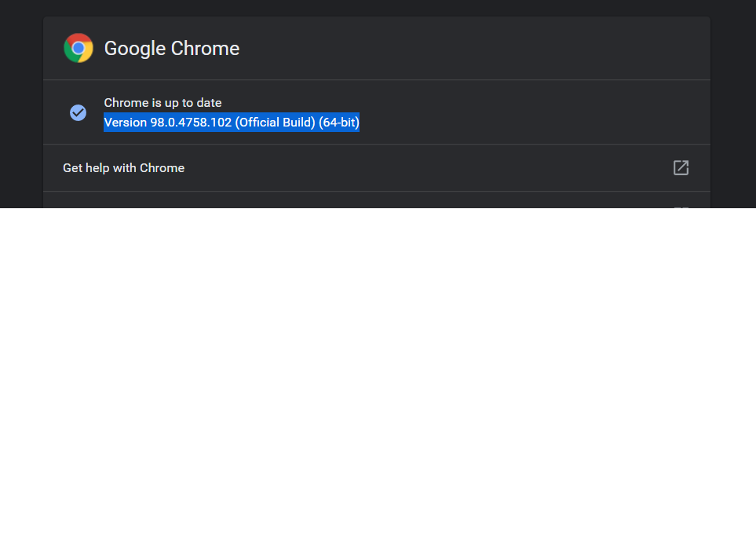Click the "Google Chrome" heading
The width and height of the screenshot is (756, 550).
171,48
